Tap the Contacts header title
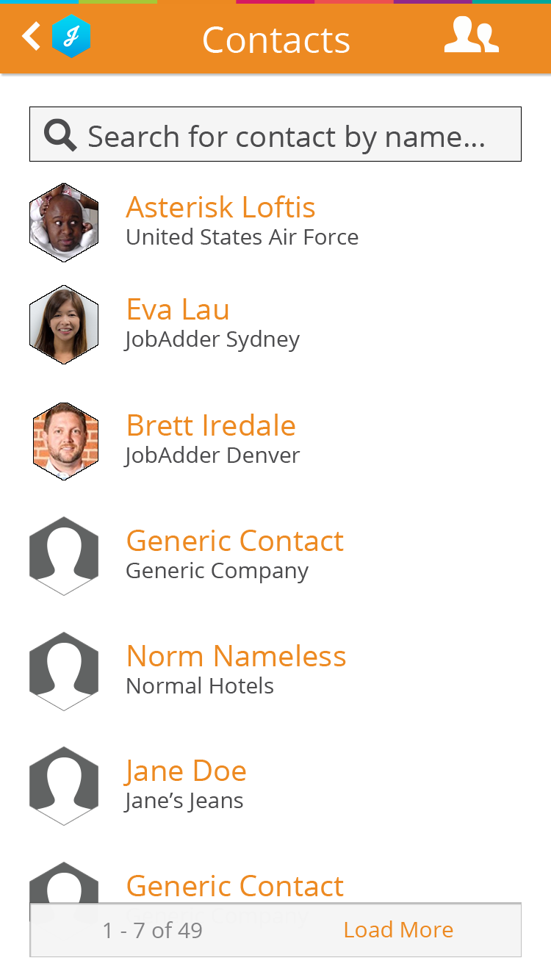Image resolution: width=551 pixels, height=980 pixels. [275, 40]
